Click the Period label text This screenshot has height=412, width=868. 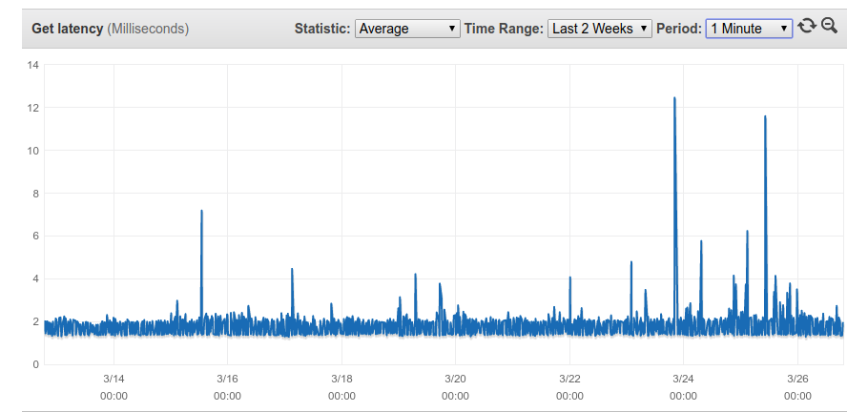pos(679,29)
